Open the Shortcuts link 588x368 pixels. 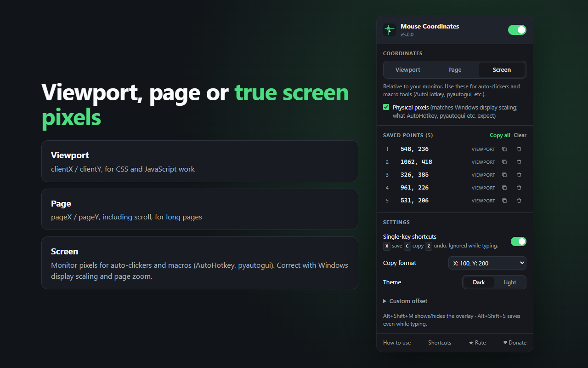pos(440,343)
